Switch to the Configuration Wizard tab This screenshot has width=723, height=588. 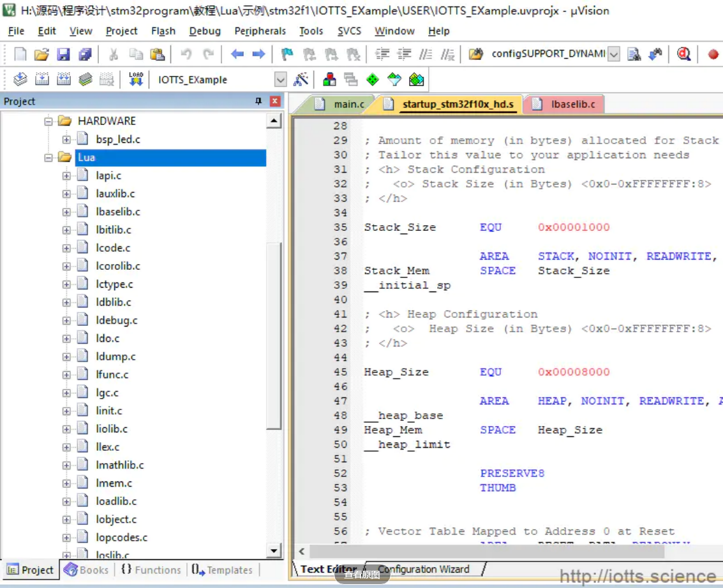click(423, 569)
